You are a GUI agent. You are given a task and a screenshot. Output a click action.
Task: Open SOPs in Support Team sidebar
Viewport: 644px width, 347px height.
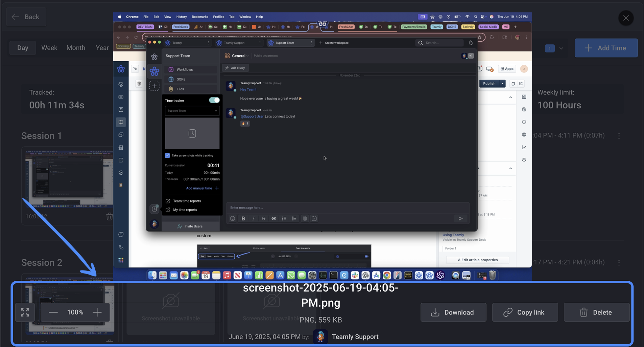[x=191, y=79]
